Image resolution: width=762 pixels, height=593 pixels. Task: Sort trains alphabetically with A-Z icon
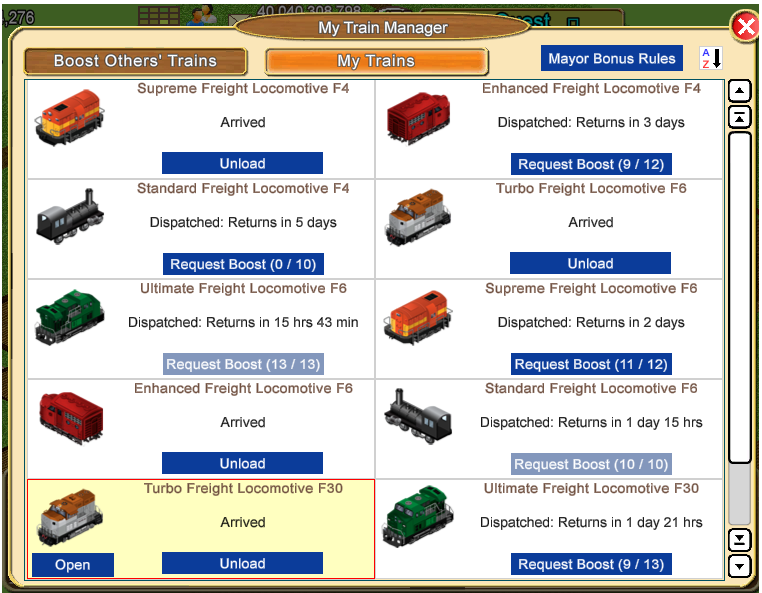point(711,58)
